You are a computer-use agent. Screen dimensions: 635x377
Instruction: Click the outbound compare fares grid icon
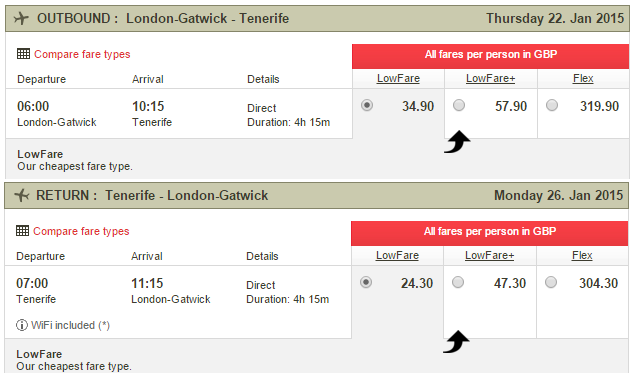pos(23,53)
